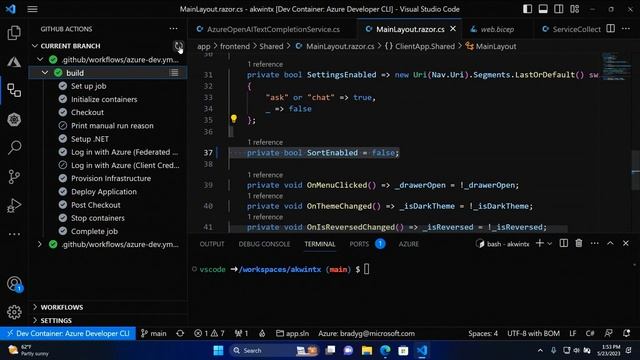Viewport: 640px width, 360px height.
Task: Open the Remote Explorer activity bar icon
Action: point(14,90)
